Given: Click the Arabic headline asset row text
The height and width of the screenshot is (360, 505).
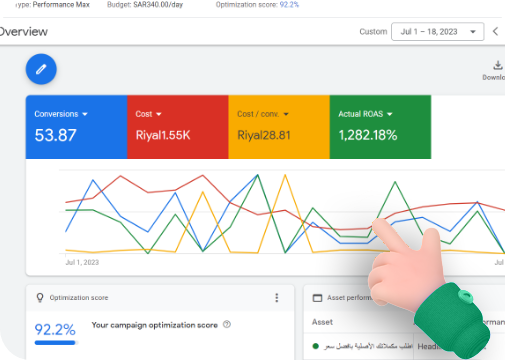Looking at the screenshot, I should [x=368, y=346].
